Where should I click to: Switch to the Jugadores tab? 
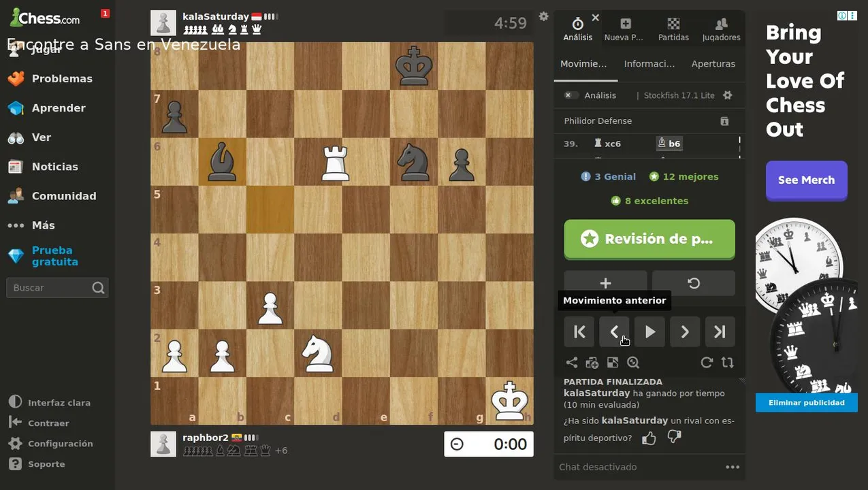coord(721,30)
